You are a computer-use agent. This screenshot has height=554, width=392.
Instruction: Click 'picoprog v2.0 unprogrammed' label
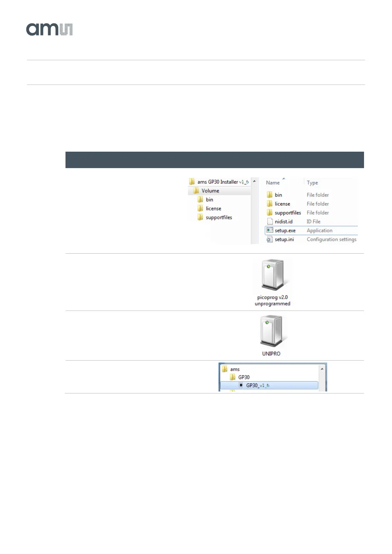tap(273, 300)
